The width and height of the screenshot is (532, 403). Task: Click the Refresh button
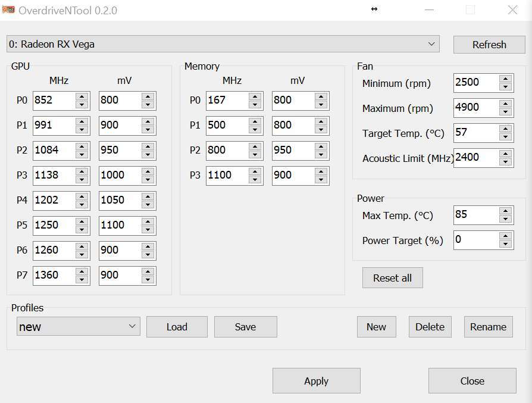[489, 45]
